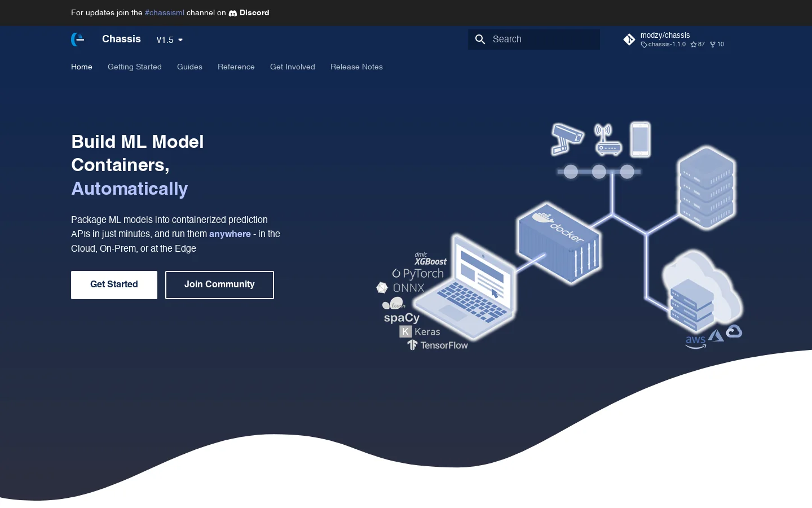The height and width of the screenshot is (508, 812).
Task: View the Release Notes tab
Action: pyautogui.click(x=356, y=67)
